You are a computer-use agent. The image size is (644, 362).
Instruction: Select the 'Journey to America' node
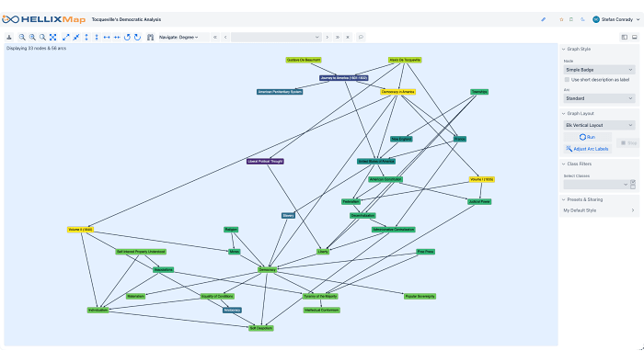tap(344, 78)
